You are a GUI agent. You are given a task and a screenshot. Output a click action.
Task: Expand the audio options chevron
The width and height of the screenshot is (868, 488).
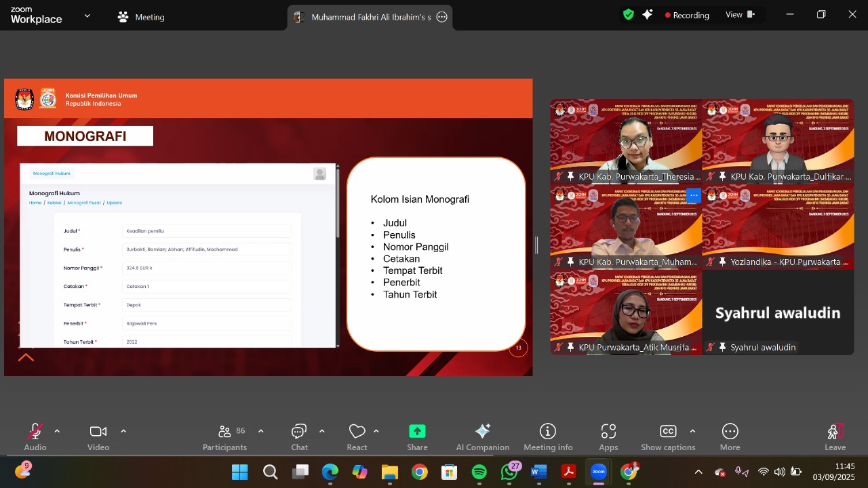pos(57,431)
